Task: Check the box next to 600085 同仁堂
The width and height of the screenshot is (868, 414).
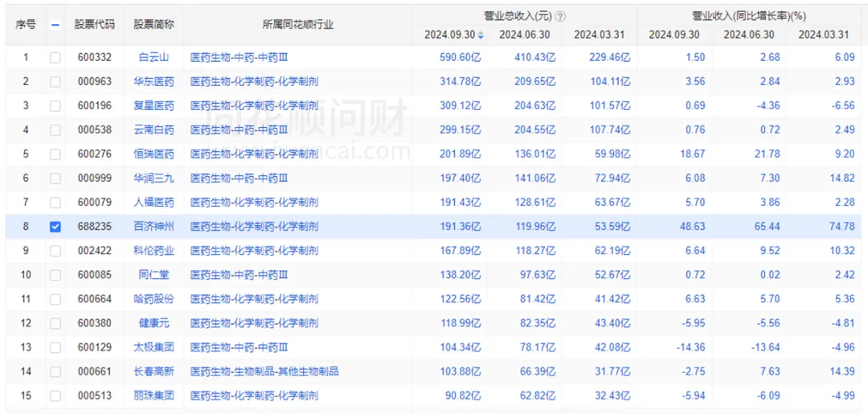Action: coord(55,275)
